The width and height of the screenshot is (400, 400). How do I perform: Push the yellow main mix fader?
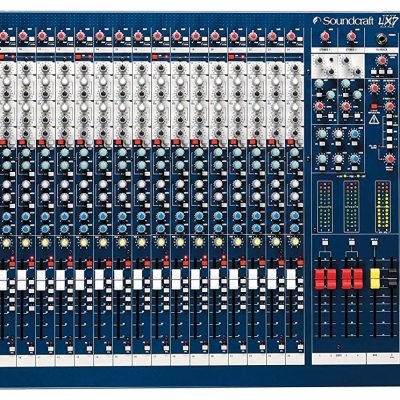point(375,278)
